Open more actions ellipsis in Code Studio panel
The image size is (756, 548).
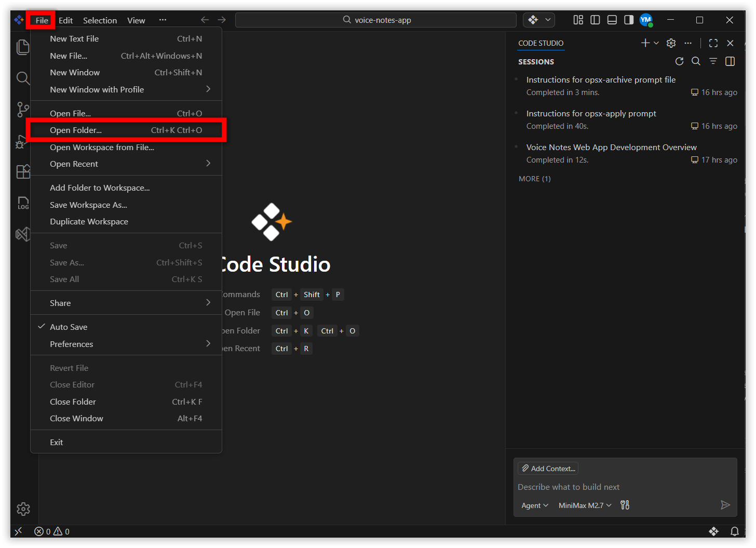(688, 43)
